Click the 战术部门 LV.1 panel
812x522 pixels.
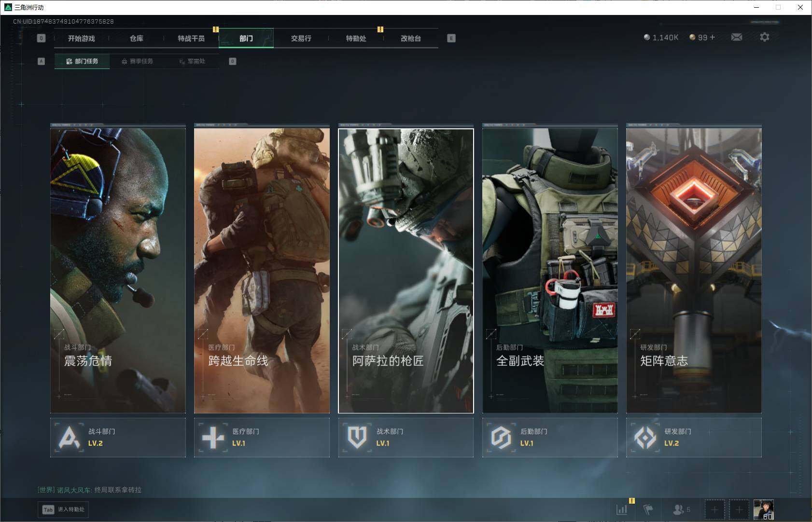(406, 437)
